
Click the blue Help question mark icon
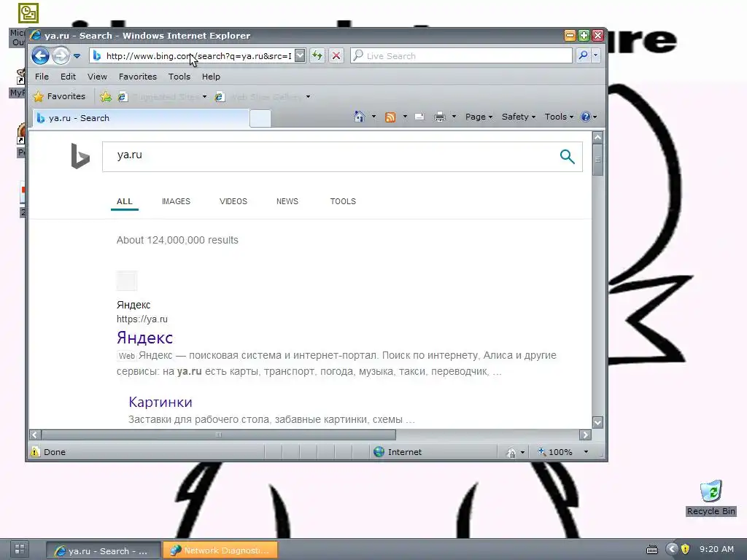[x=586, y=117]
